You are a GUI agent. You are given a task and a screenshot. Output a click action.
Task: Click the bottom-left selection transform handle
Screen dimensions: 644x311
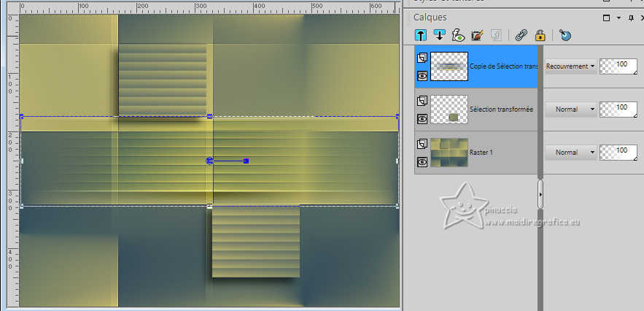(x=21, y=206)
